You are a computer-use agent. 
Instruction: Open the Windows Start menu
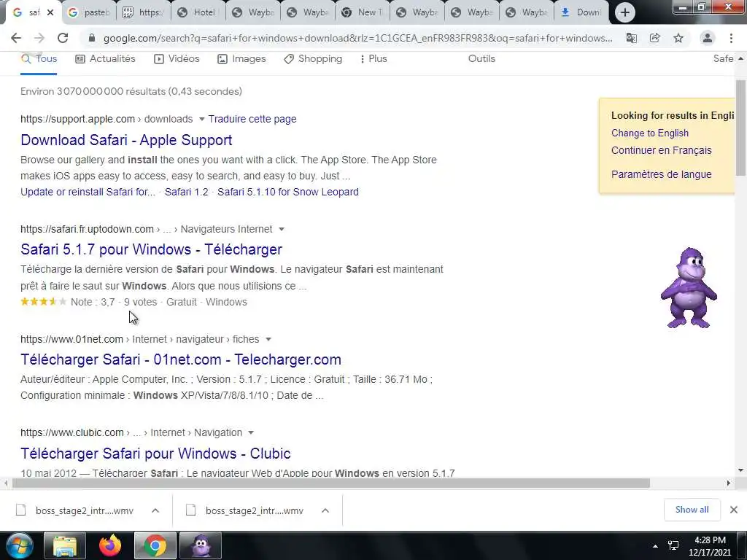(x=19, y=545)
